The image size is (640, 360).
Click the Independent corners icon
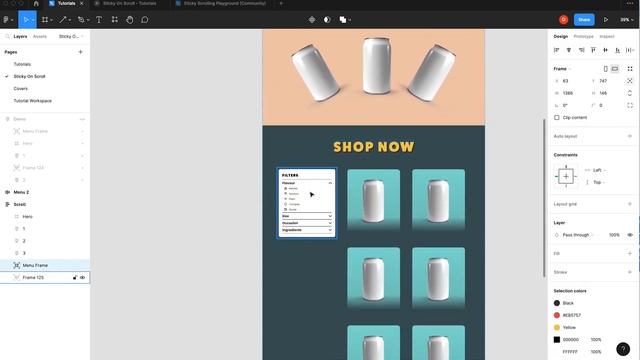[630, 105]
